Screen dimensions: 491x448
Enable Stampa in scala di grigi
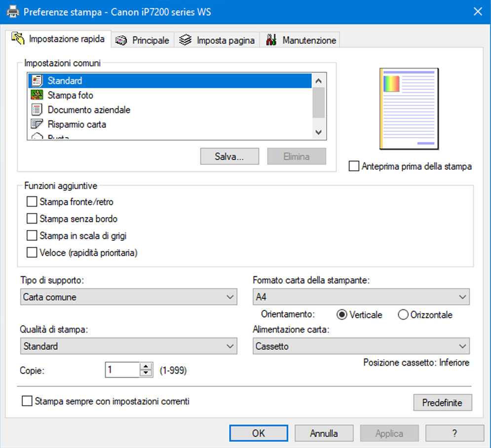pos(32,235)
